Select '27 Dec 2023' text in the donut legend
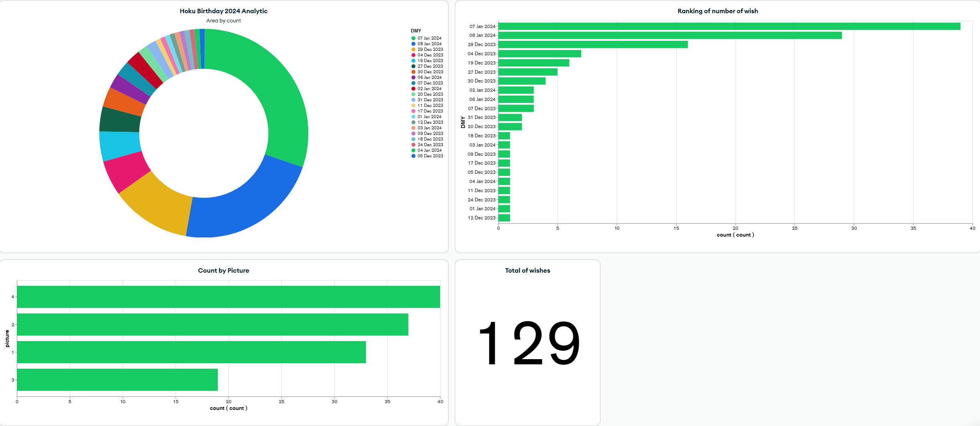The height and width of the screenshot is (426, 980). tap(430, 66)
